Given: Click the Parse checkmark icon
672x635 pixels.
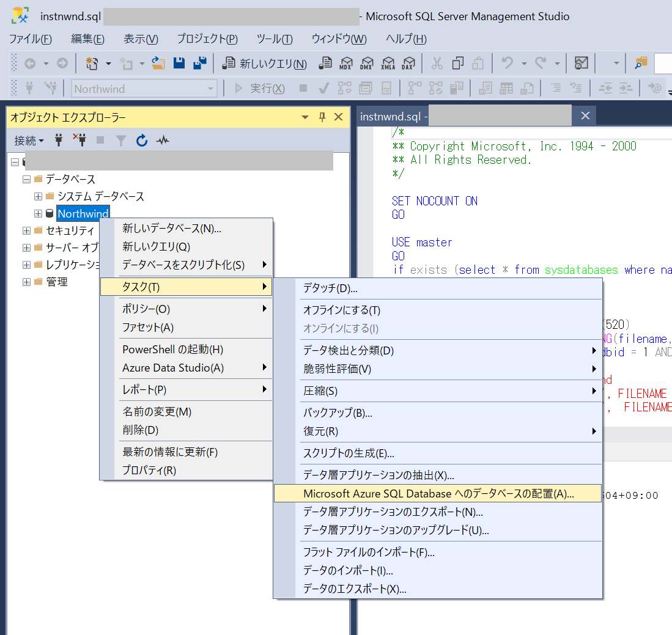Looking at the screenshot, I should tap(324, 89).
